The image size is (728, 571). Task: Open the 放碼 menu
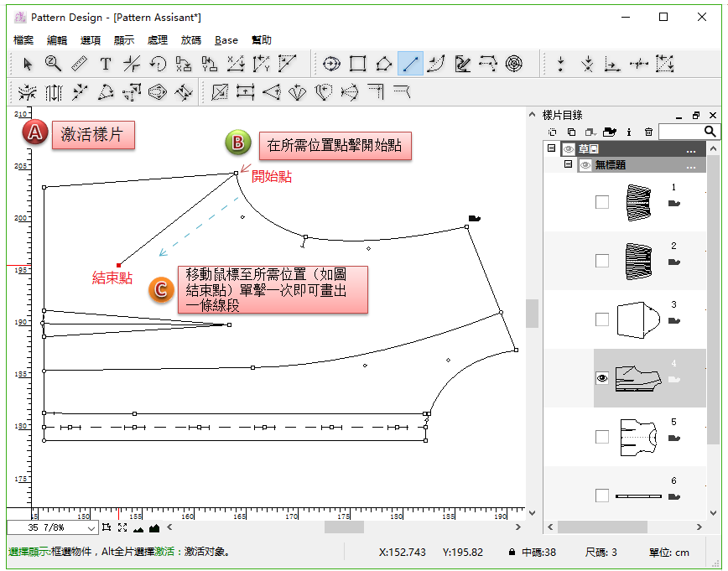tap(190, 40)
